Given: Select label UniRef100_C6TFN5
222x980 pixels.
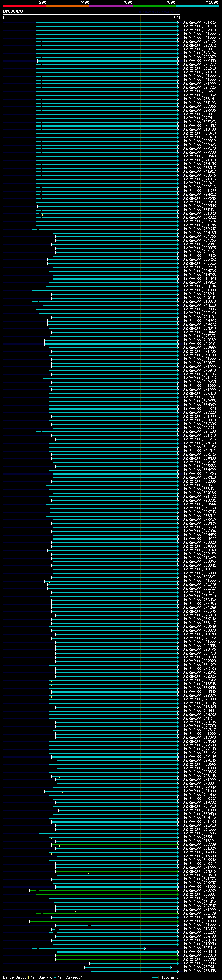Looking at the screenshot, I should click(x=199, y=225).
